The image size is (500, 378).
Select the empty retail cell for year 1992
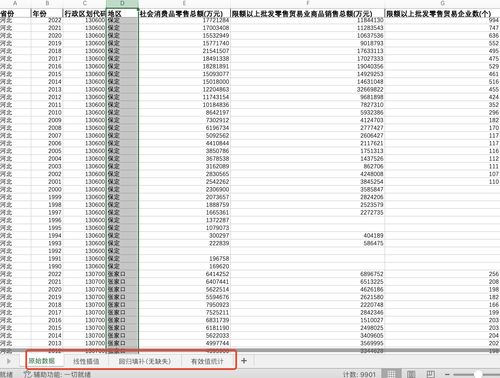[x=184, y=251]
